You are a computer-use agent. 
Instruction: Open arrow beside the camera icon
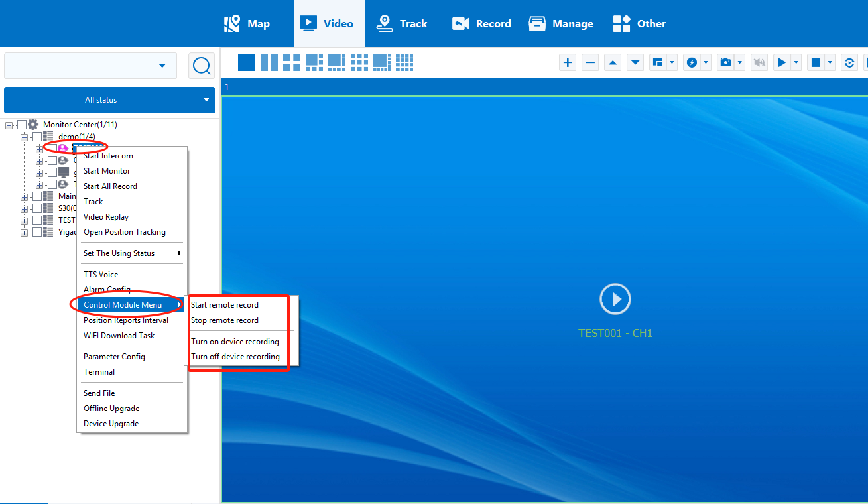740,62
